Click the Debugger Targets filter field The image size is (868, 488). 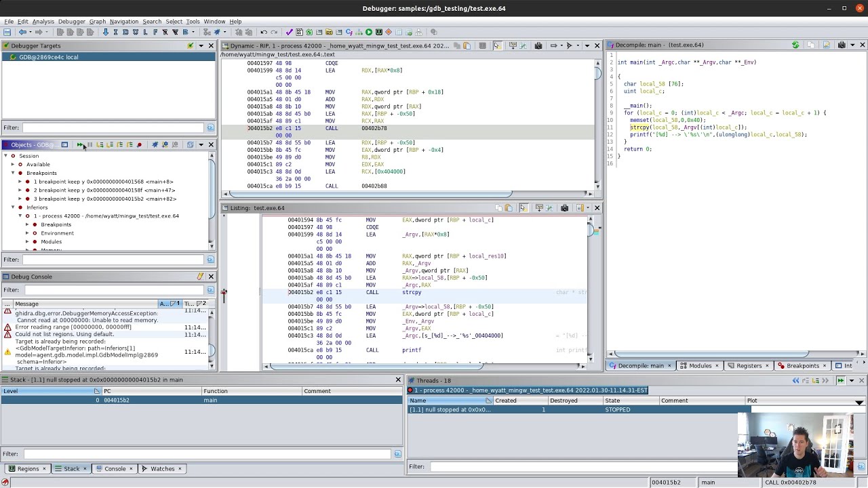click(113, 127)
